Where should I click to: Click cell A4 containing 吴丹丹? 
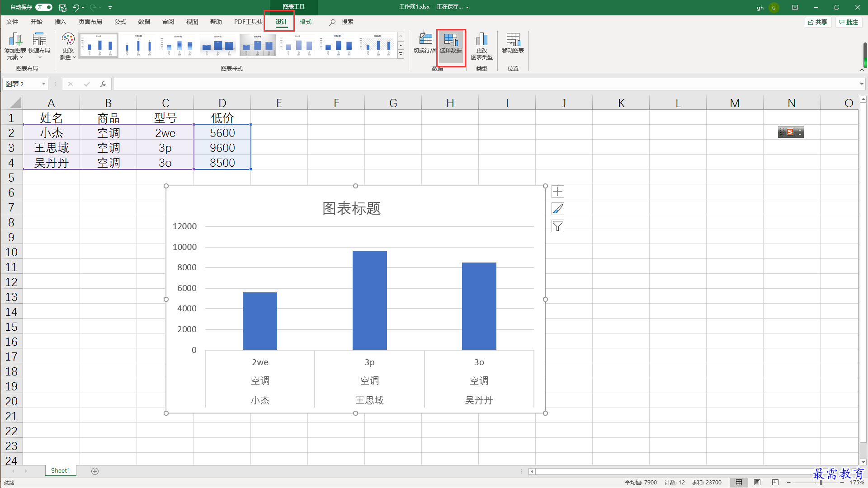51,163
